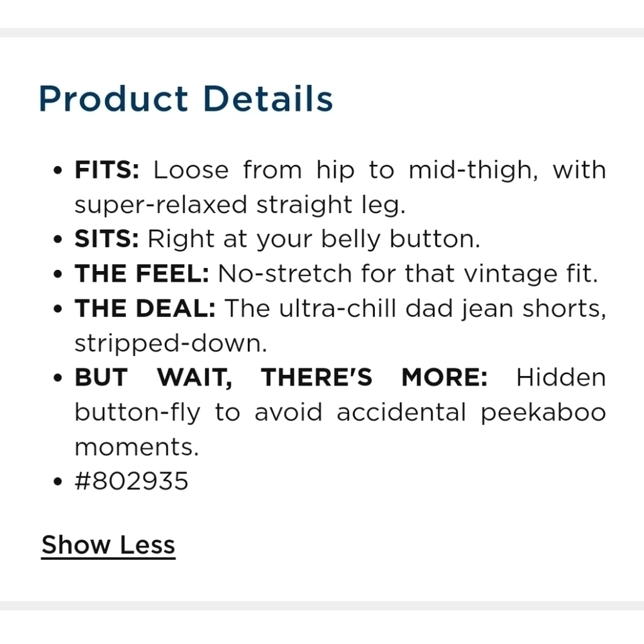Click the text 'super-relaxed straight leg.'
Viewport: 644px width, 644px height.
[x=240, y=205]
